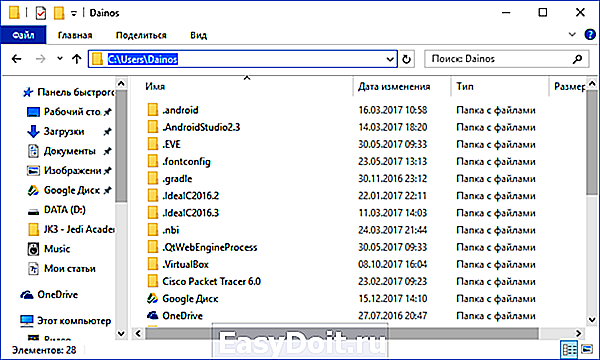Select Панель быстрого доступа in navigation pane
Image resolution: width=600 pixels, height=360 pixels.
click(68, 92)
